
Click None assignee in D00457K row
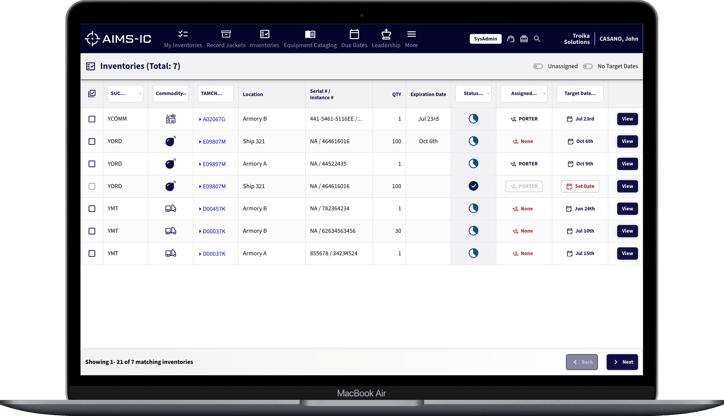pos(523,209)
